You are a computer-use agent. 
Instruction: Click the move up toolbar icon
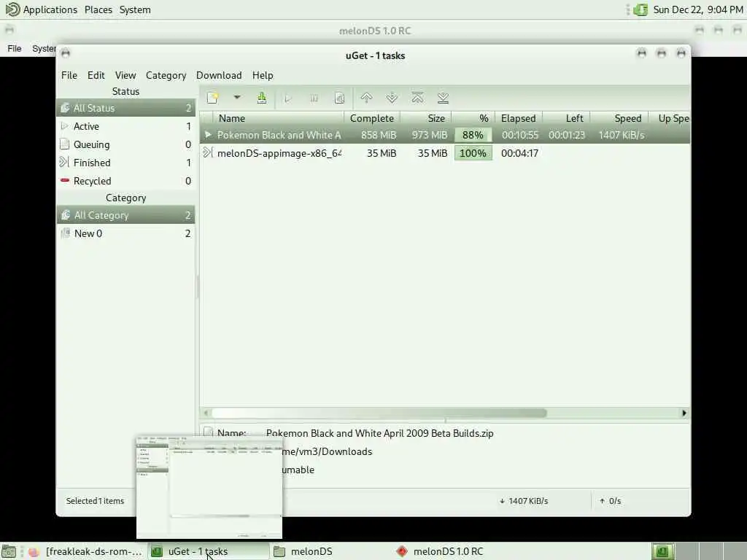click(366, 98)
